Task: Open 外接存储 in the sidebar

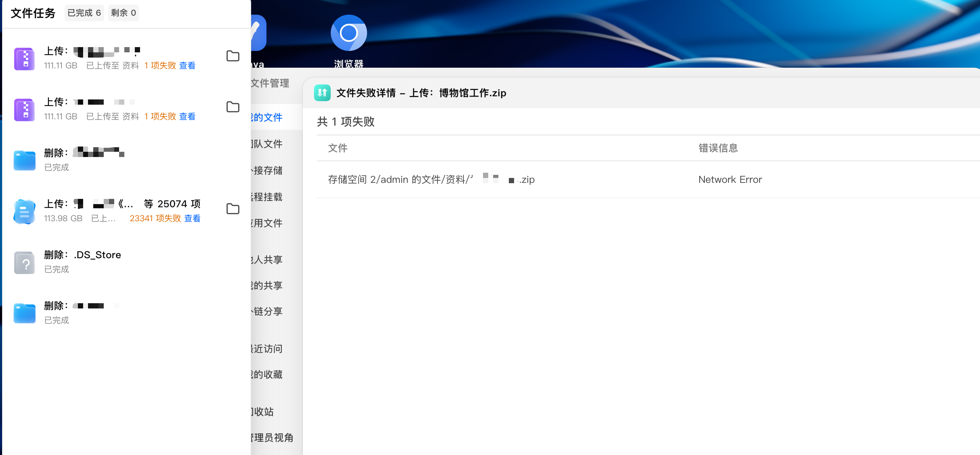Action: [x=266, y=170]
